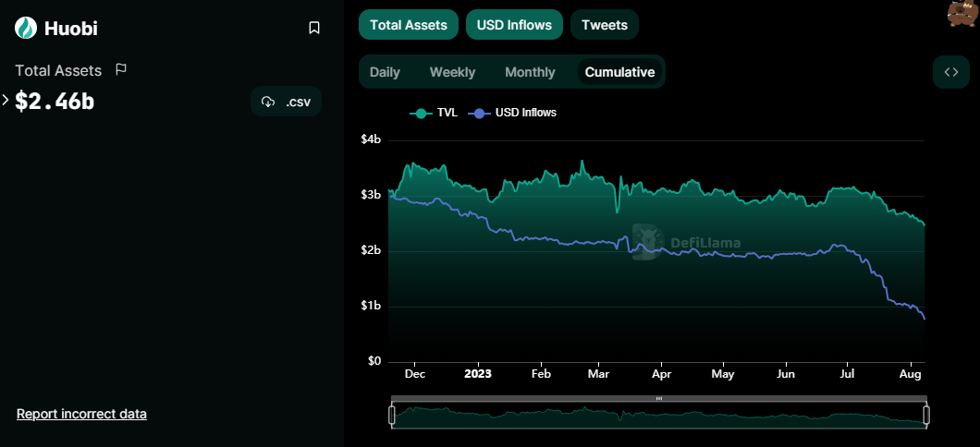Hide the TVL series via legend
980x447 pixels.
(x=433, y=113)
